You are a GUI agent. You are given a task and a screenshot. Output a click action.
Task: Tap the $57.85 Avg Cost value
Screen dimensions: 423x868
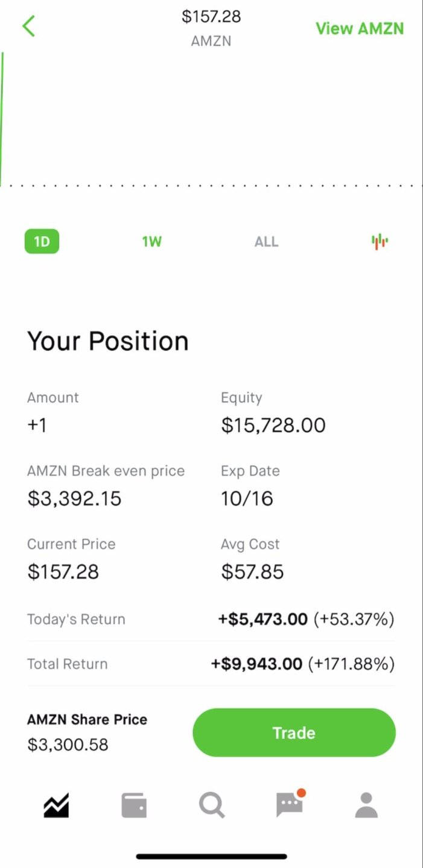click(x=252, y=572)
